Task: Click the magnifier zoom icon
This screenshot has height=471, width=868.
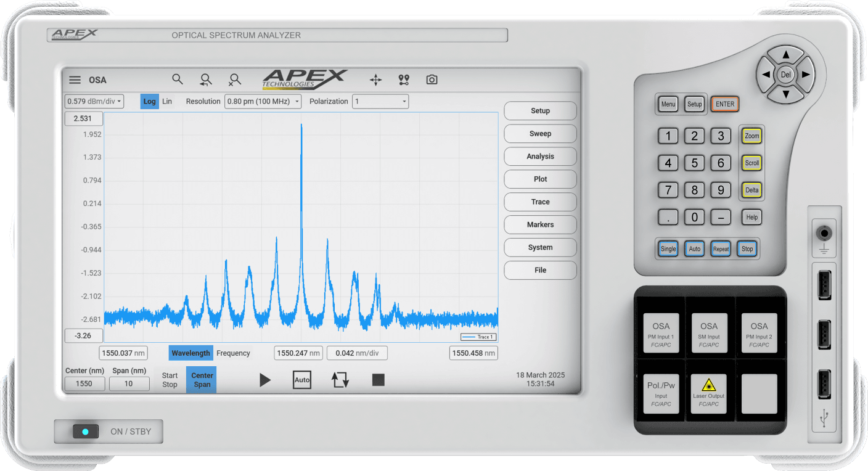Action: 178,80
